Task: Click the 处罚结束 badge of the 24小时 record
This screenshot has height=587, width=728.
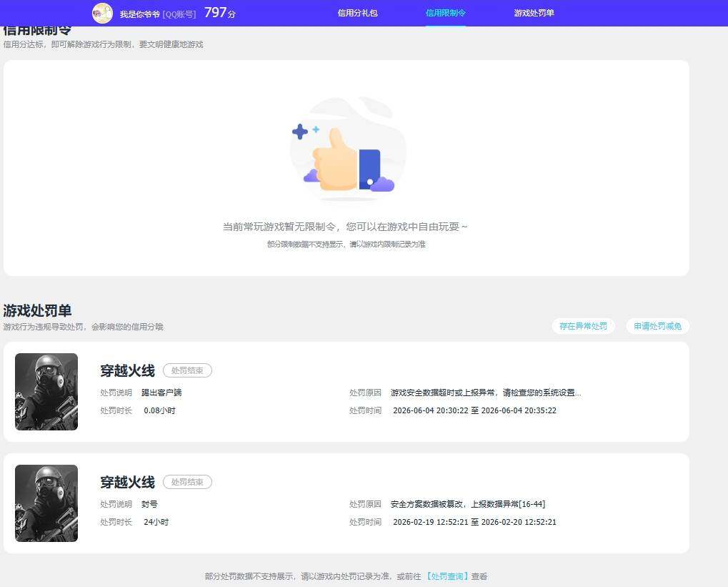Action: (187, 482)
